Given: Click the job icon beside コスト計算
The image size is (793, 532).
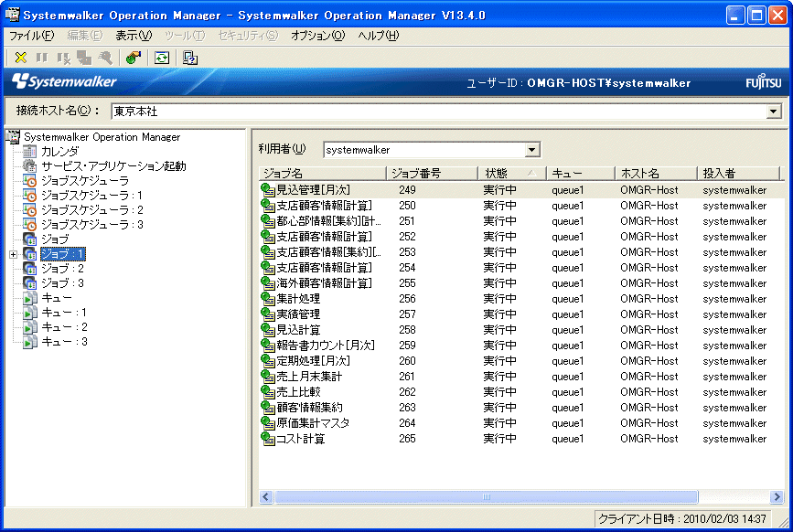Looking at the screenshot, I should (268, 439).
